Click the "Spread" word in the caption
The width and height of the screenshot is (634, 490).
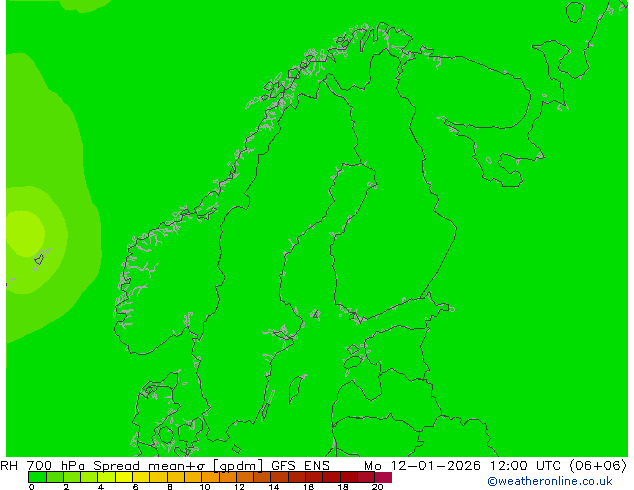tap(116, 466)
